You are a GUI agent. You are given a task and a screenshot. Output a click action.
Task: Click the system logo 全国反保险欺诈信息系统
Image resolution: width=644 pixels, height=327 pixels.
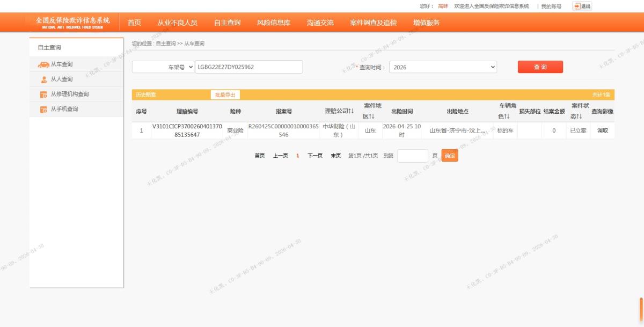pos(72,23)
